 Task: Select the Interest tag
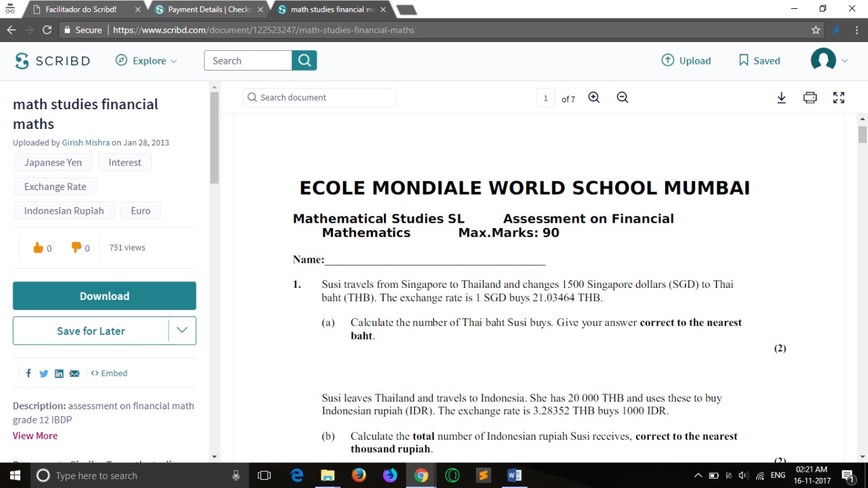click(x=125, y=162)
